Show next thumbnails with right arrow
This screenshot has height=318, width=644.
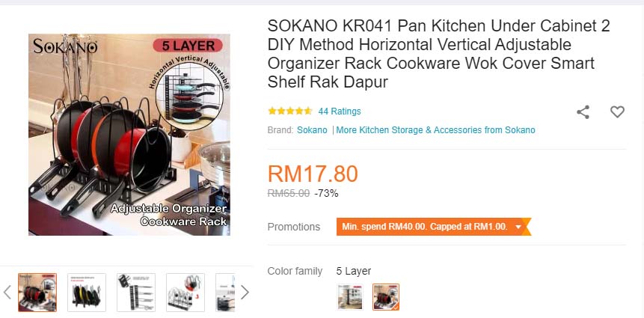tap(245, 293)
